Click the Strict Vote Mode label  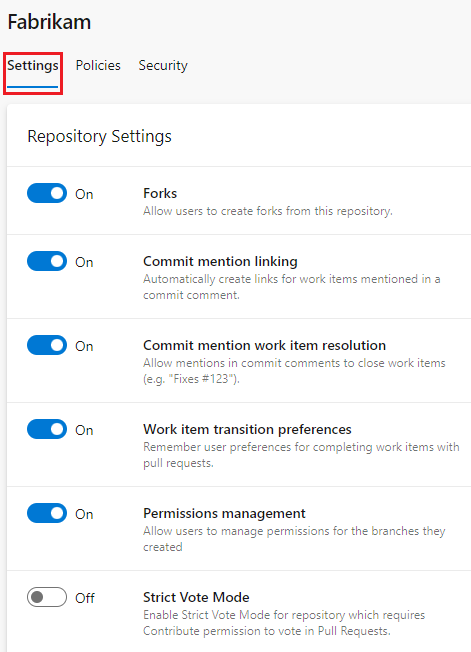click(x=196, y=598)
